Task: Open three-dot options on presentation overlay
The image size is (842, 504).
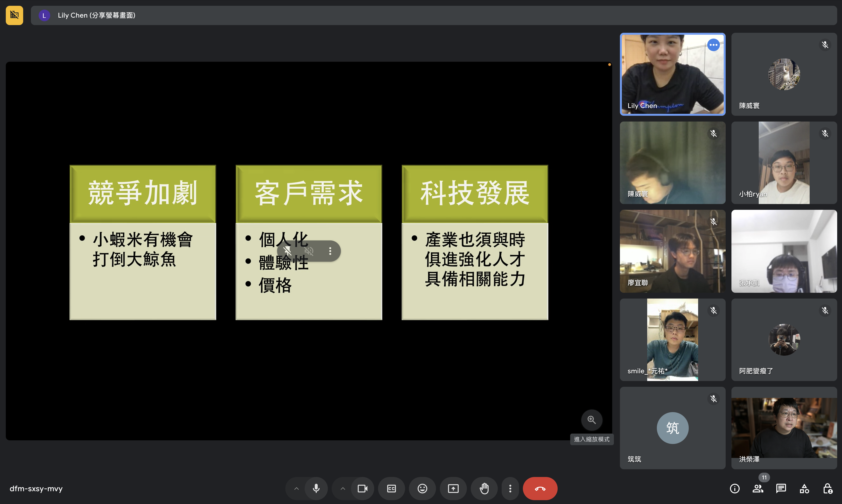Action: 330,251
